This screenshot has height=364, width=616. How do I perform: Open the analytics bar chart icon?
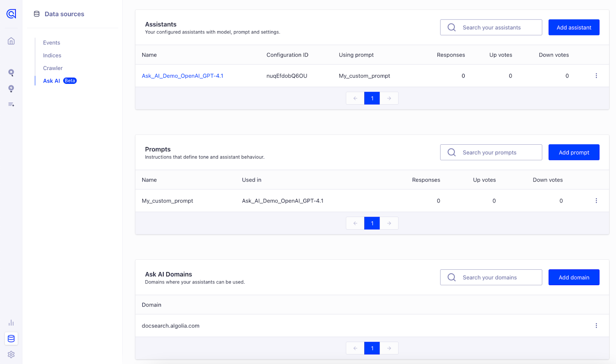point(11,322)
